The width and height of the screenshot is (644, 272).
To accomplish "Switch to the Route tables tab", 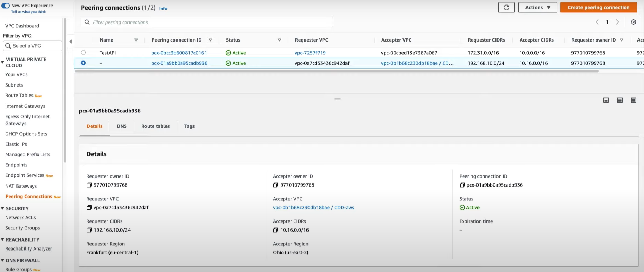I will coord(155,126).
